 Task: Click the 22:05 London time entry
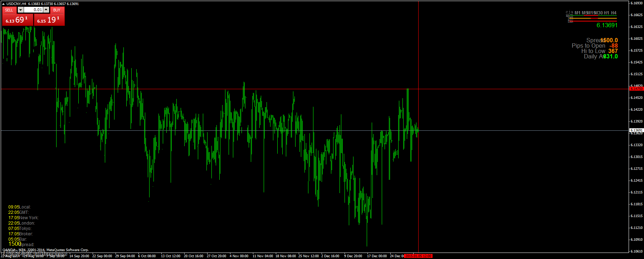coord(21,223)
